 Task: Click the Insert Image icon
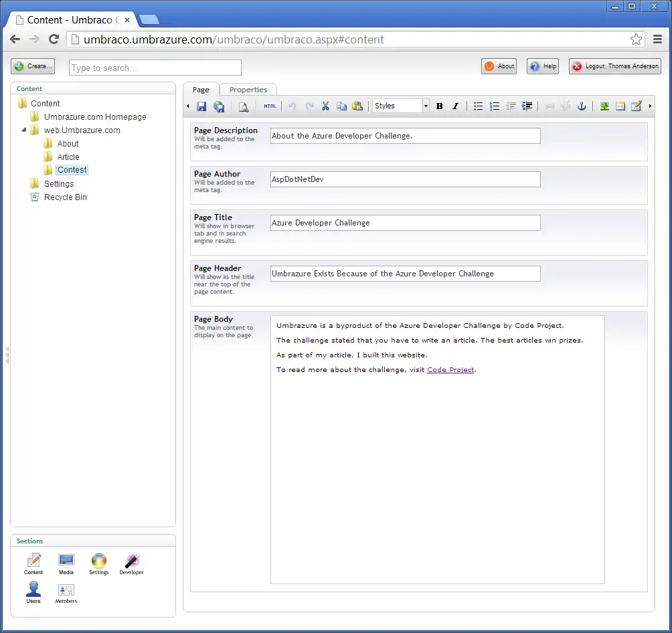click(604, 106)
